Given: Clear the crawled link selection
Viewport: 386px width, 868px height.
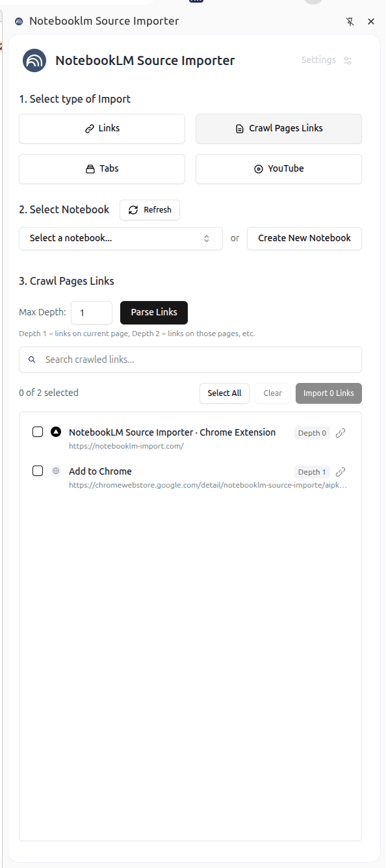Looking at the screenshot, I should click(272, 393).
